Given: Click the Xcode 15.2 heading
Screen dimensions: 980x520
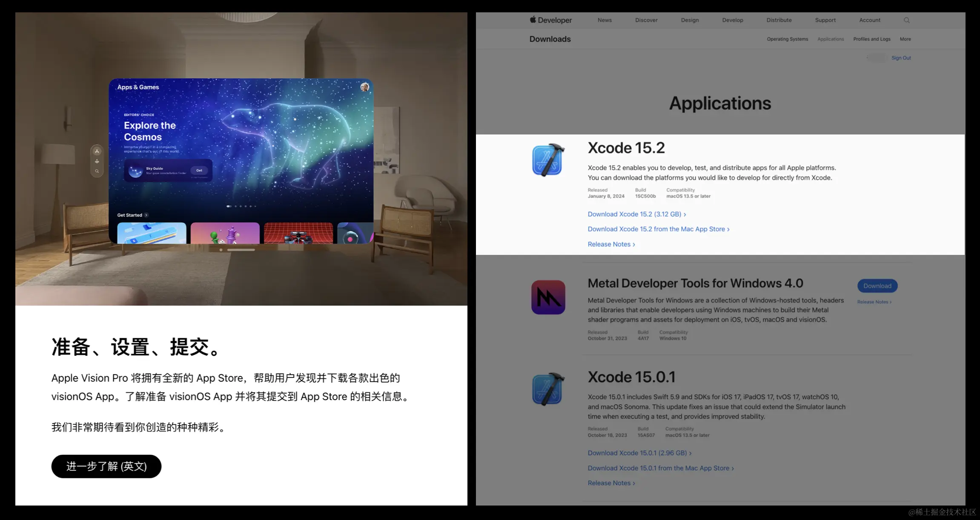Looking at the screenshot, I should [x=626, y=148].
